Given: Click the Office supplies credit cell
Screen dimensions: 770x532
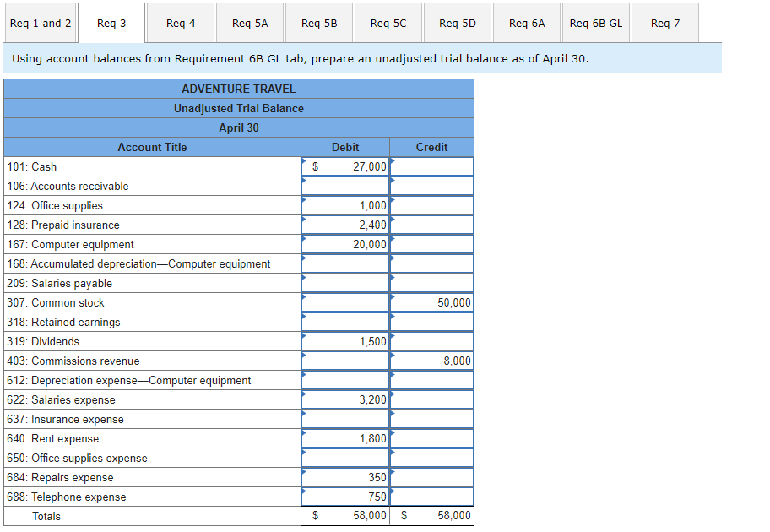Looking at the screenshot, I should tap(432, 205).
